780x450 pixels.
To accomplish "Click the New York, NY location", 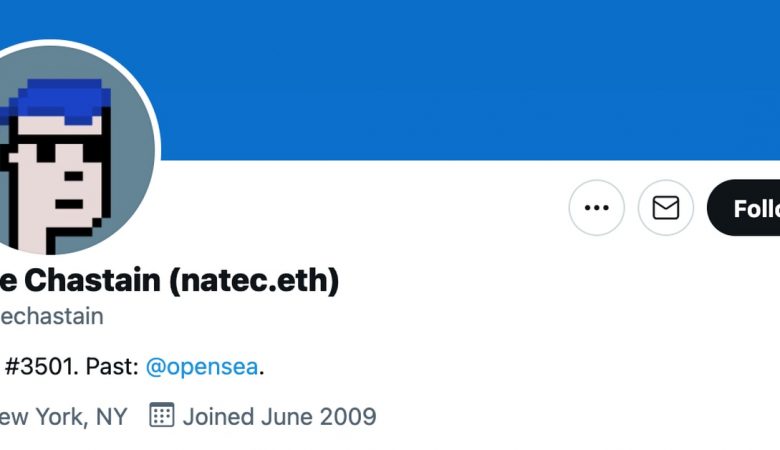I will [64, 417].
